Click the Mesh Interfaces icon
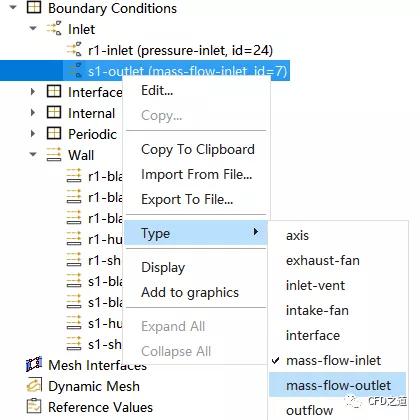 (x=34, y=365)
